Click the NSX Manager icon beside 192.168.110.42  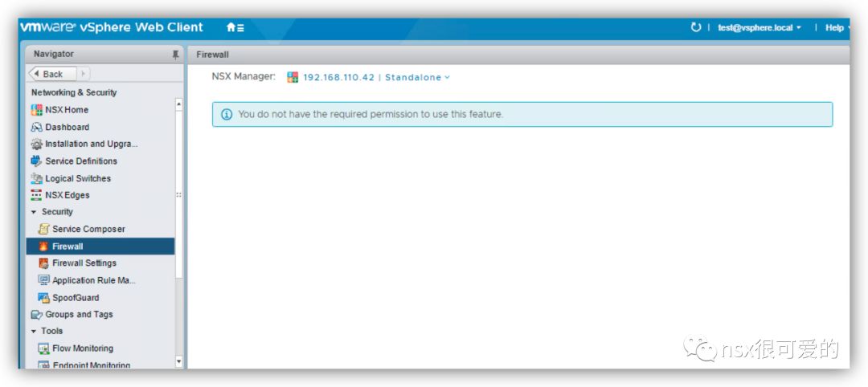(293, 77)
